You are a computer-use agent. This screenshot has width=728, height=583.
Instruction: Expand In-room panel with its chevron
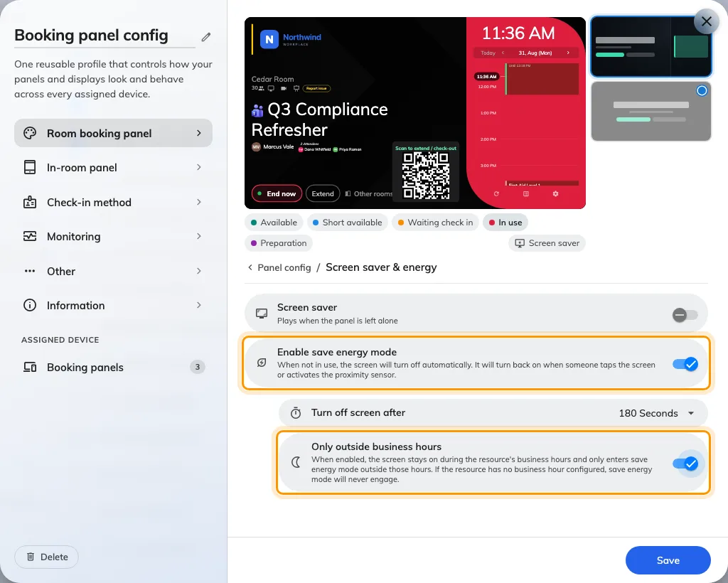click(x=199, y=167)
